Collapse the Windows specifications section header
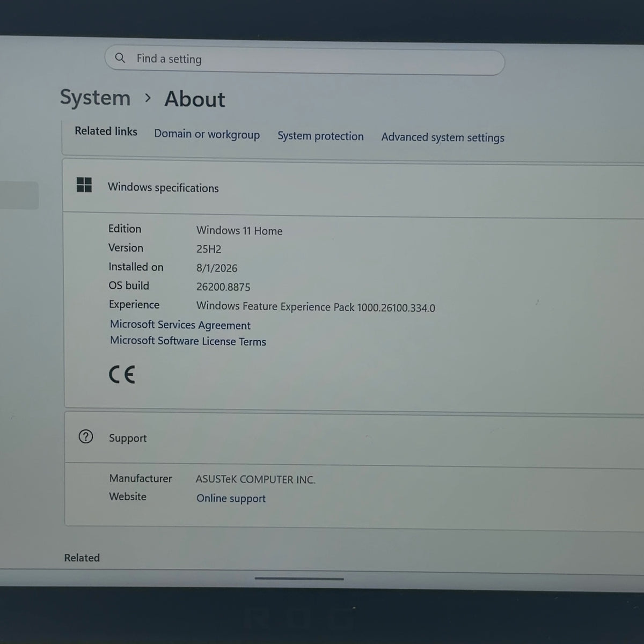This screenshot has height=644, width=644. (353, 188)
